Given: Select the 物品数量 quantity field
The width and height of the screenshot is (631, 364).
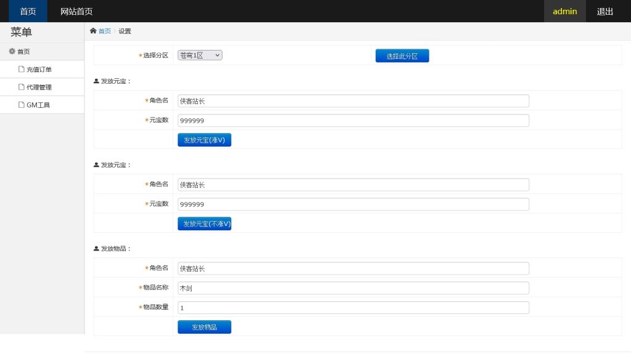Looking at the screenshot, I should click(352, 307).
